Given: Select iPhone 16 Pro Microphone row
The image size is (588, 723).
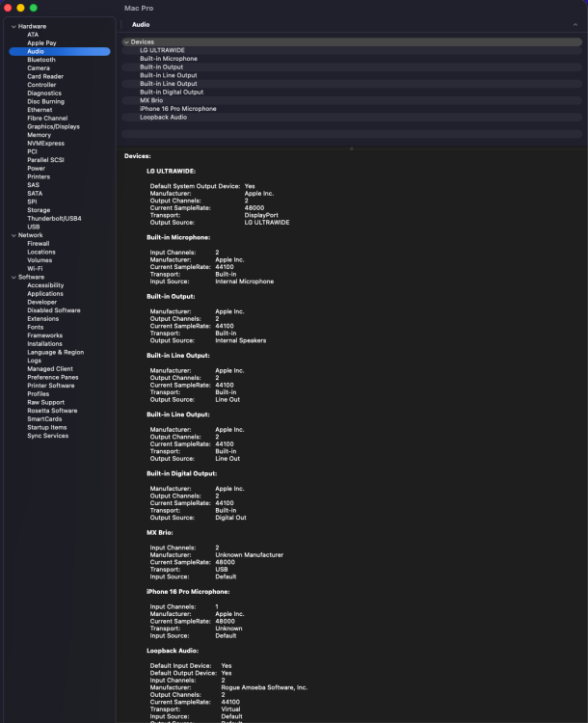Looking at the screenshot, I should point(352,109).
